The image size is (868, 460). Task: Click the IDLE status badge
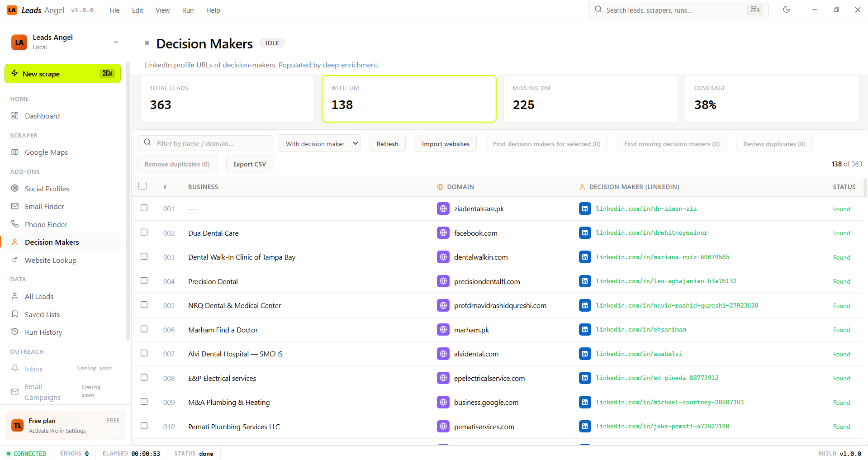tap(272, 43)
